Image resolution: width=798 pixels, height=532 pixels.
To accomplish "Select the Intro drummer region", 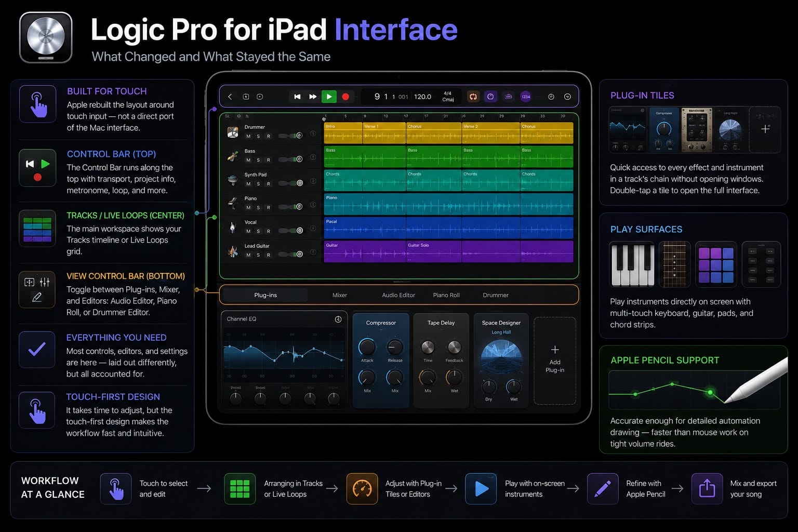I will pyautogui.click(x=343, y=133).
